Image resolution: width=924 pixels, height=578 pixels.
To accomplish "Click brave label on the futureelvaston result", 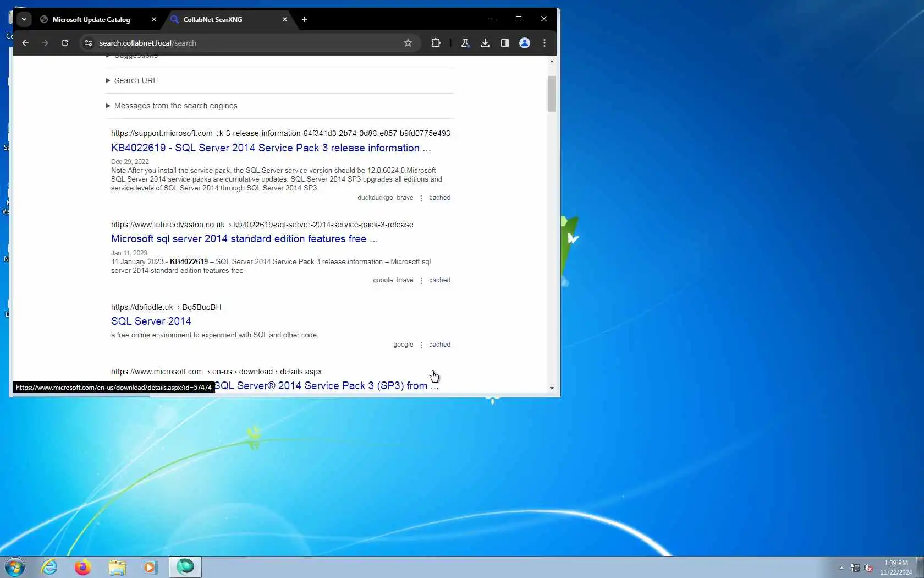I will (x=405, y=280).
